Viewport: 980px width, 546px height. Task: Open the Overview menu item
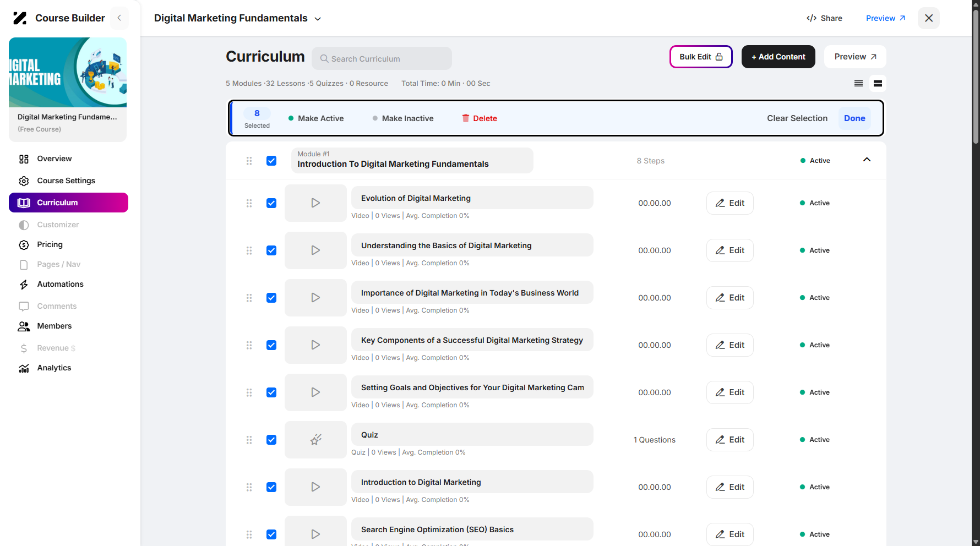click(55, 159)
